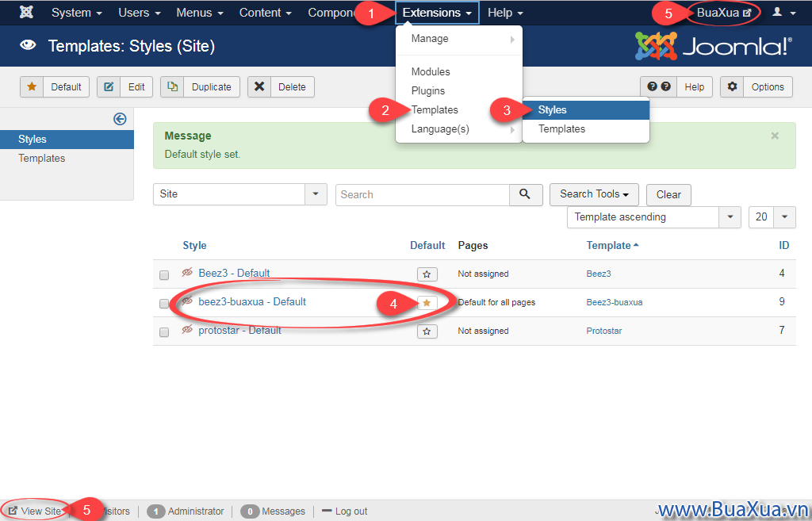Close the Message alert with X
This screenshot has height=521, width=812.
click(x=775, y=136)
